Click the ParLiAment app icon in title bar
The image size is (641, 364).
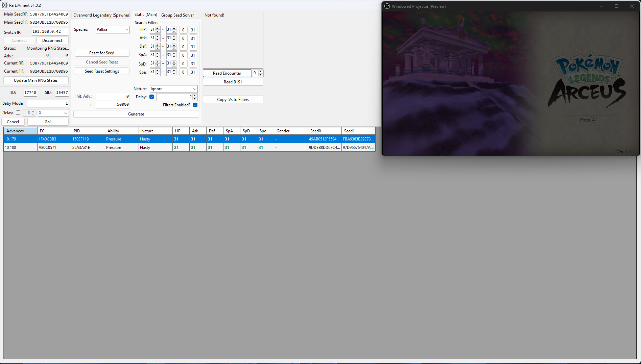5,5
